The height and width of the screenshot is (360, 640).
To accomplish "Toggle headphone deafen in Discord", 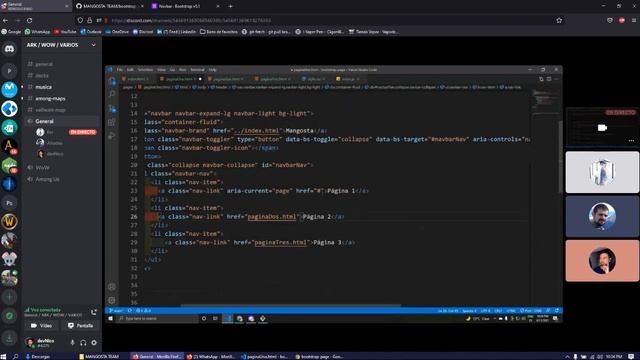I will [83, 342].
